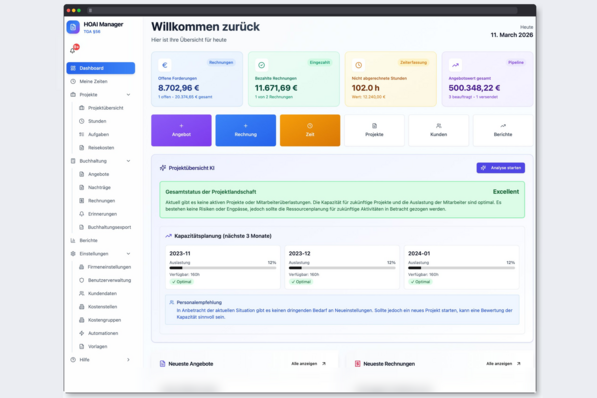Create a new Rechnung with the blue button

point(246,130)
